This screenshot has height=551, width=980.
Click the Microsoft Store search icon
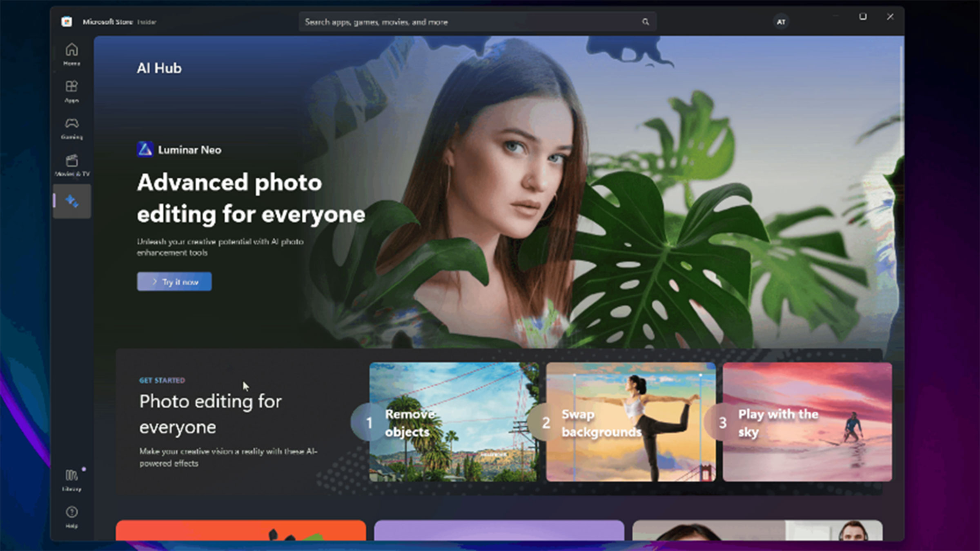[x=644, y=22]
